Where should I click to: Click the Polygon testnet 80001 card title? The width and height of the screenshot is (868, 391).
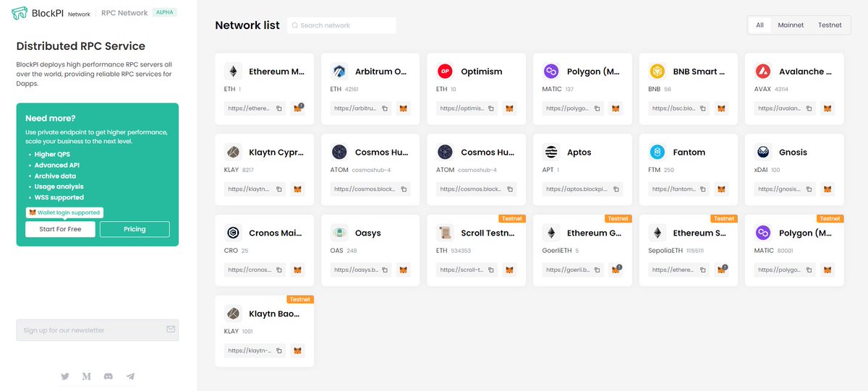(806, 233)
